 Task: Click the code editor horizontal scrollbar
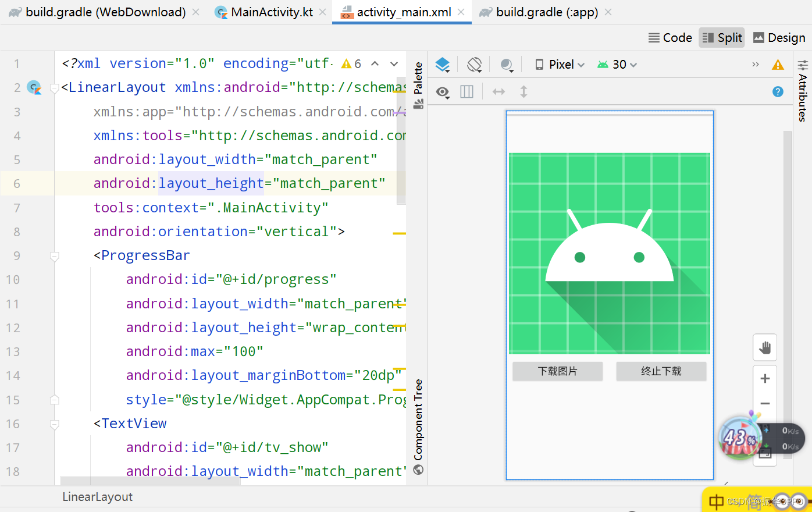[x=150, y=481]
